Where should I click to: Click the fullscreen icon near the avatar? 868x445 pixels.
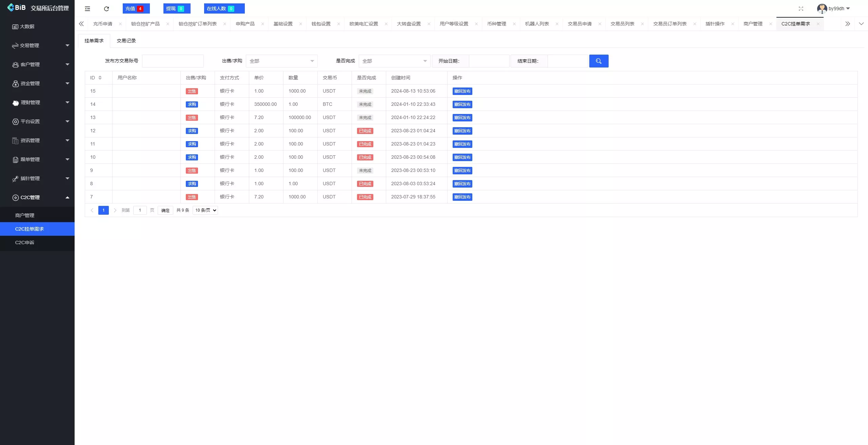pos(801,8)
